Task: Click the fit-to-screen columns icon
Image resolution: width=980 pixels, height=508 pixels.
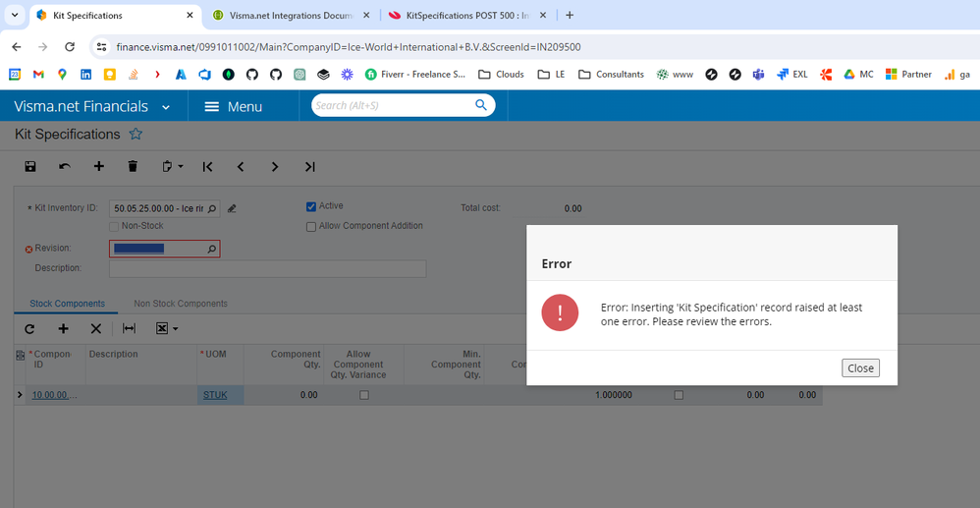Action: [129, 328]
